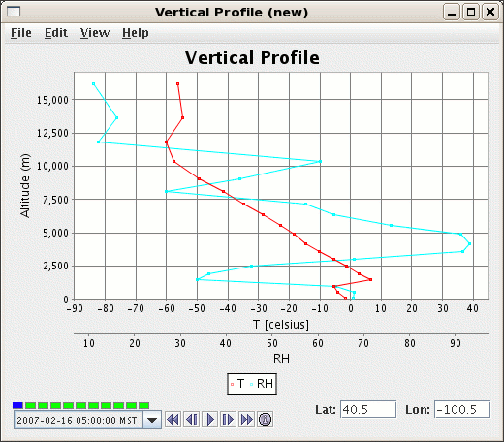Click the Altitude (m) axis label
Screen dimensions: 504x442
point(25,185)
